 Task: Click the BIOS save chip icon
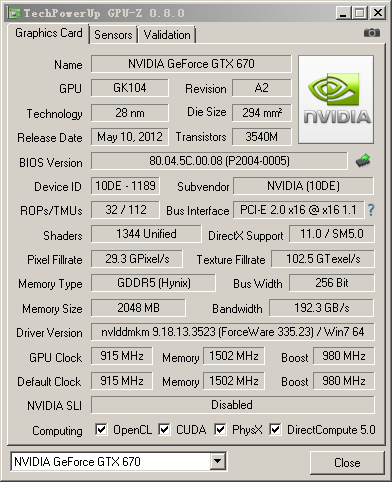[x=363, y=160]
